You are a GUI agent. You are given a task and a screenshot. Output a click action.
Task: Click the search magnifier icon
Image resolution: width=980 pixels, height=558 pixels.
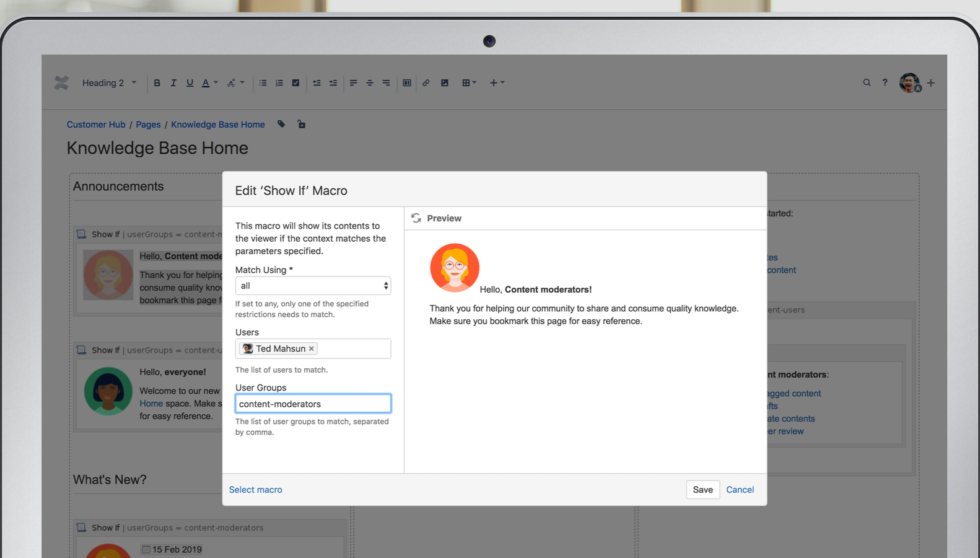(x=867, y=82)
